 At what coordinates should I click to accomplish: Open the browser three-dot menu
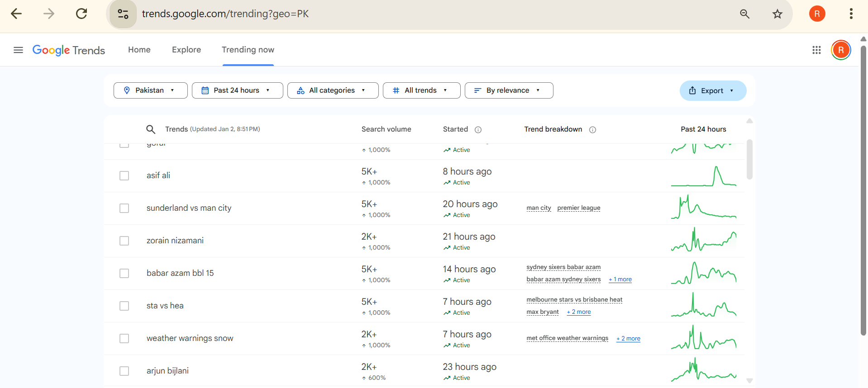(x=851, y=14)
